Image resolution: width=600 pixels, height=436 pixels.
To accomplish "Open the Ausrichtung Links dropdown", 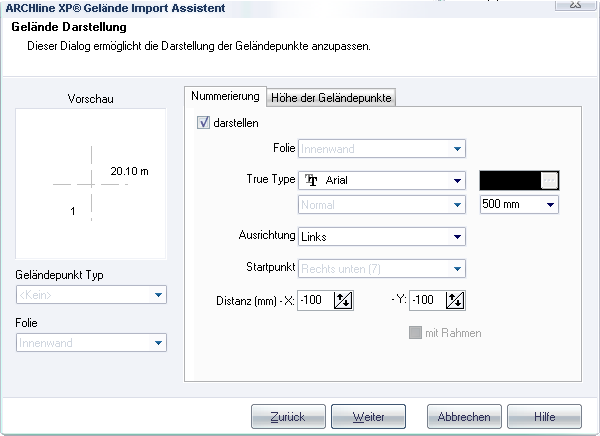I will (x=382, y=237).
